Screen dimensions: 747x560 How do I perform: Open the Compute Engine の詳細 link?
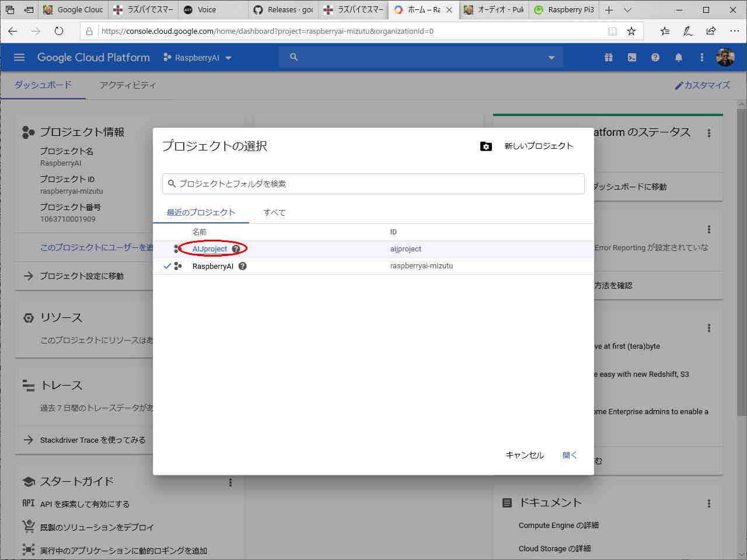coord(558,526)
